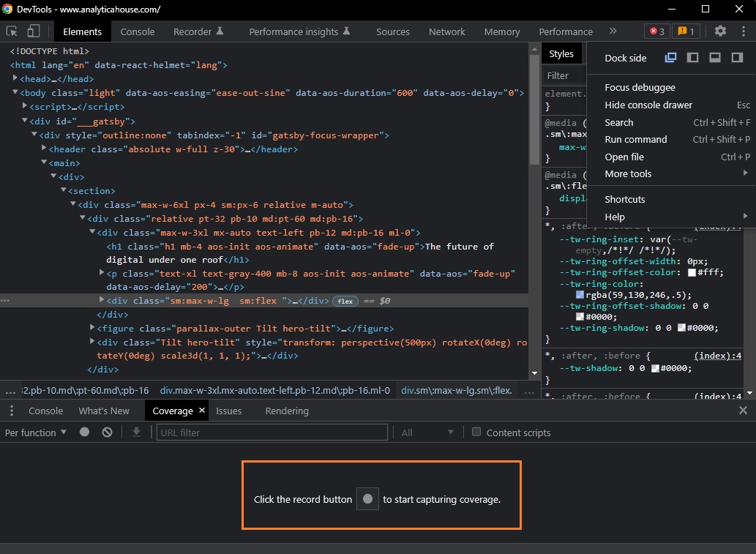Click the issues counter badge showing 1

pyautogui.click(x=686, y=31)
